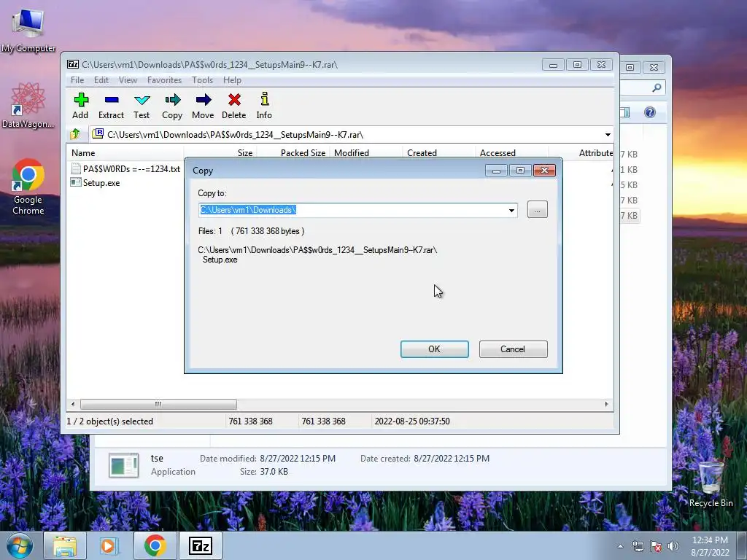The image size is (747, 560).
Task: Open the taskbar clock showing 12:34 PM
Action: [710, 546]
